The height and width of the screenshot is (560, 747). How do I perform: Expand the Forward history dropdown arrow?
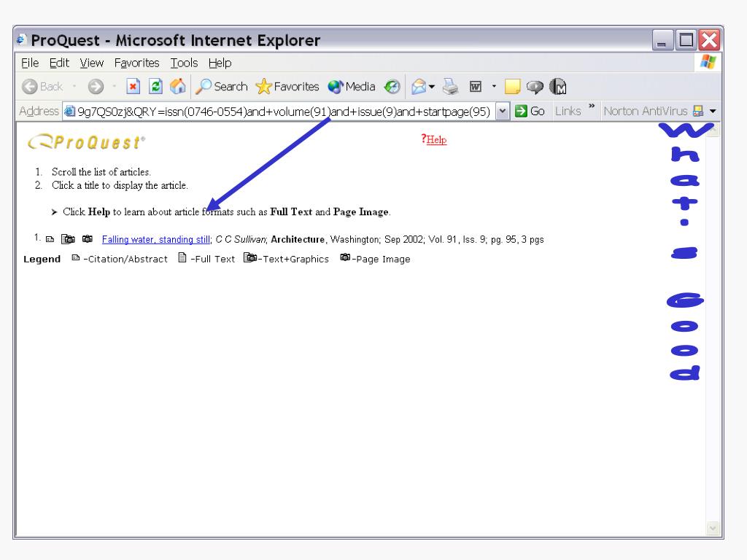(x=115, y=87)
